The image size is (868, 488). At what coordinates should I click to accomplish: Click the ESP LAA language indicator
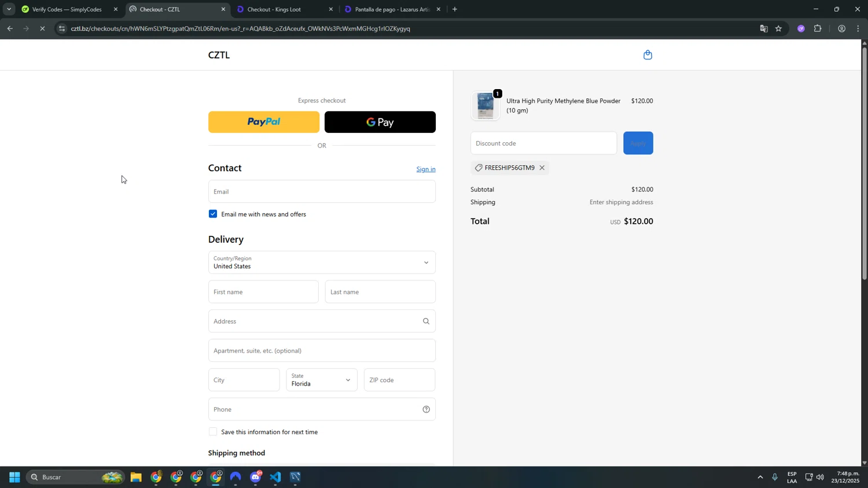792,477
